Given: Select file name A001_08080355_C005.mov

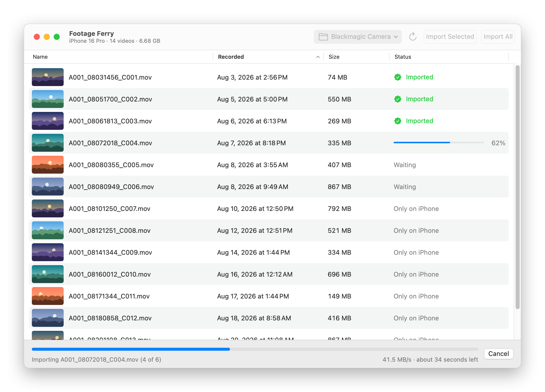Looking at the screenshot, I should (x=111, y=165).
